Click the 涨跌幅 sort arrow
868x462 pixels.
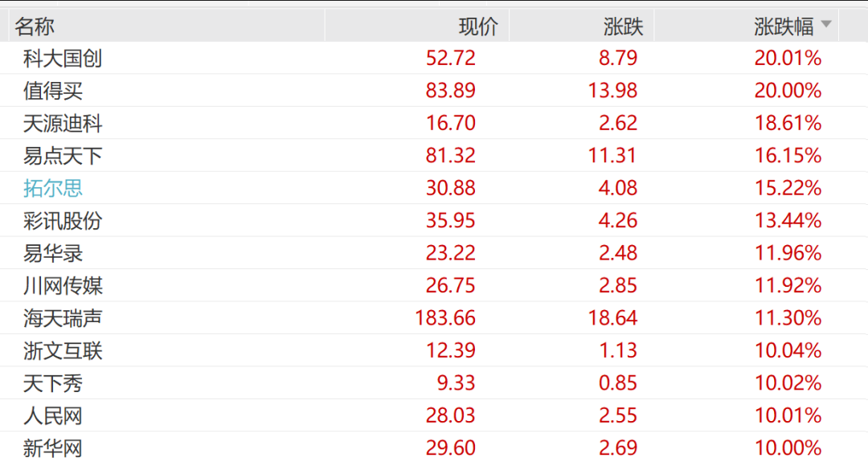[825, 26]
